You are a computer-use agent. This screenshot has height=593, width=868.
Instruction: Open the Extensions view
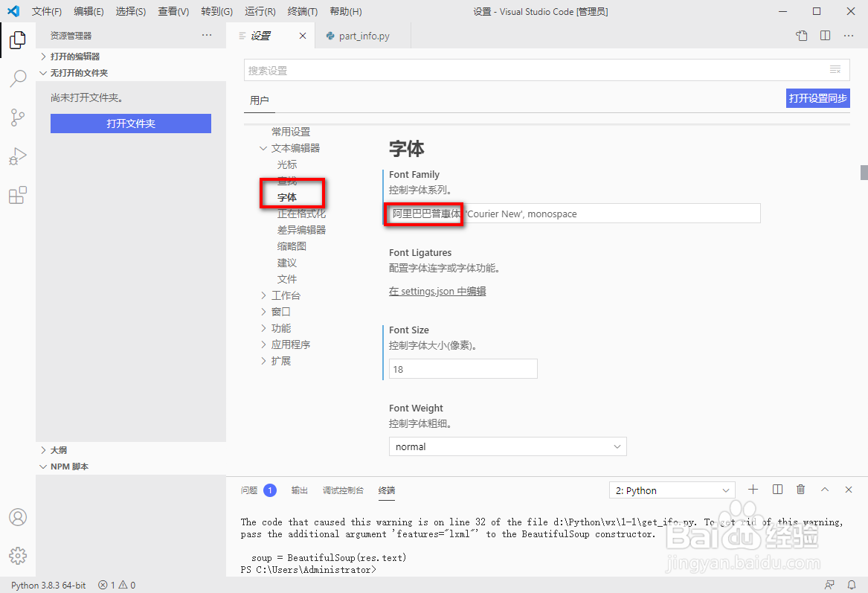18,195
